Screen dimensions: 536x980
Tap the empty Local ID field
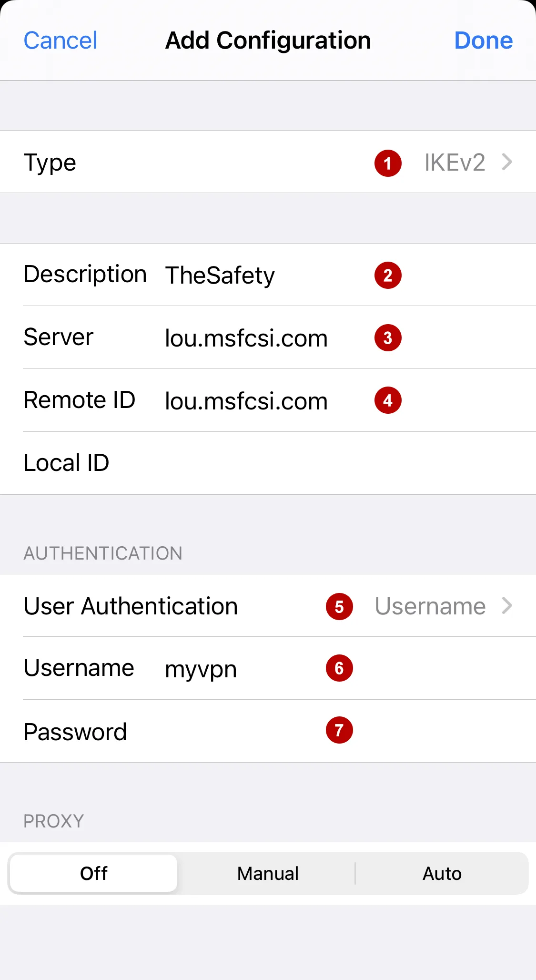click(268, 463)
